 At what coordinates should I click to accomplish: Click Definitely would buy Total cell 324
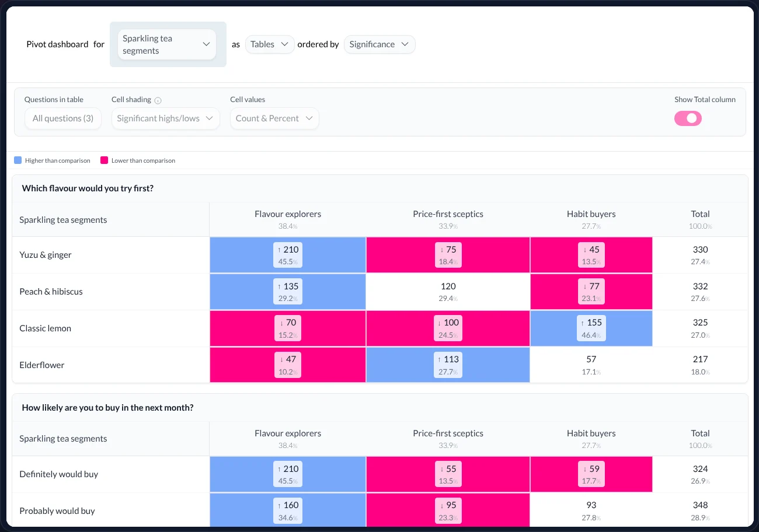(700, 474)
